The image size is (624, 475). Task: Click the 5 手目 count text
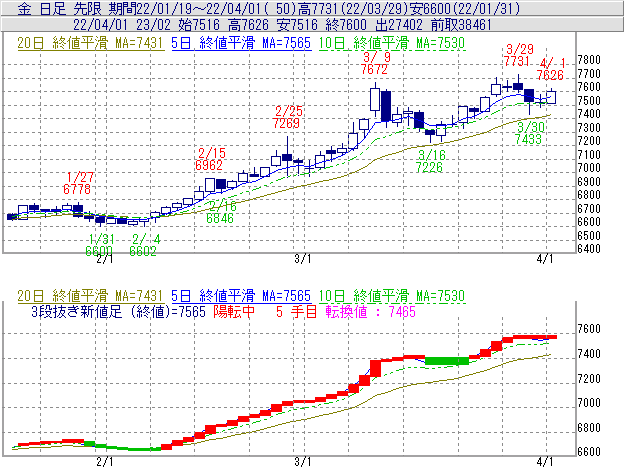296,311
